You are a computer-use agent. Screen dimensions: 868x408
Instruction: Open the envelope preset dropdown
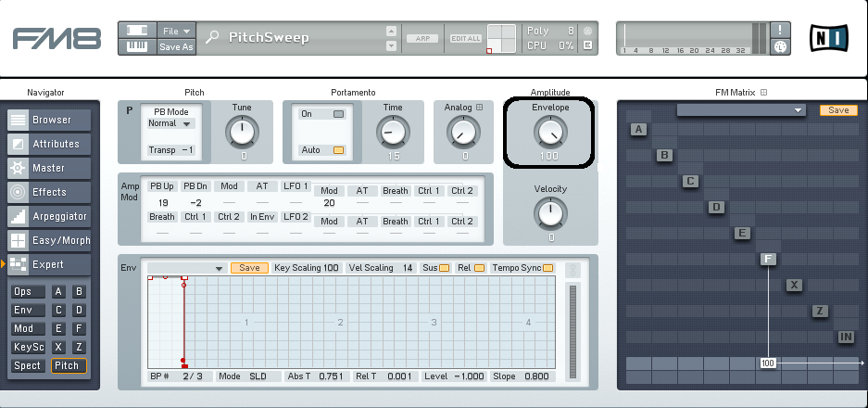click(x=187, y=268)
